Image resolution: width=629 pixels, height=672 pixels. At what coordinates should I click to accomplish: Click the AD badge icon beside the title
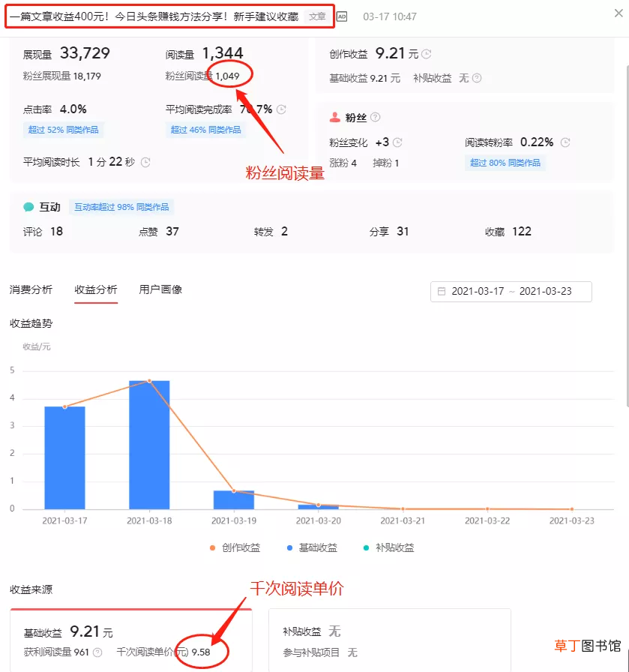pos(342,16)
